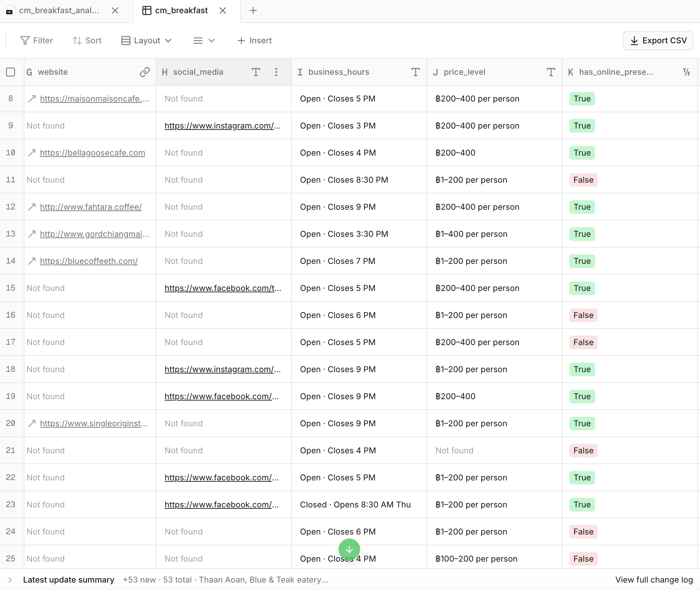This screenshot has width=700, height=590.
Task: Click the True badge in row 8
Action: [x=582, y=99]
